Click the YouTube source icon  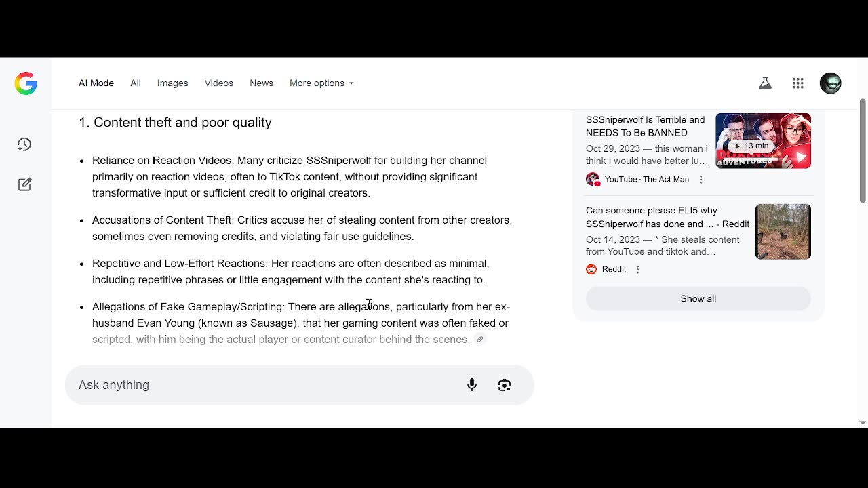tap(593, 180)
